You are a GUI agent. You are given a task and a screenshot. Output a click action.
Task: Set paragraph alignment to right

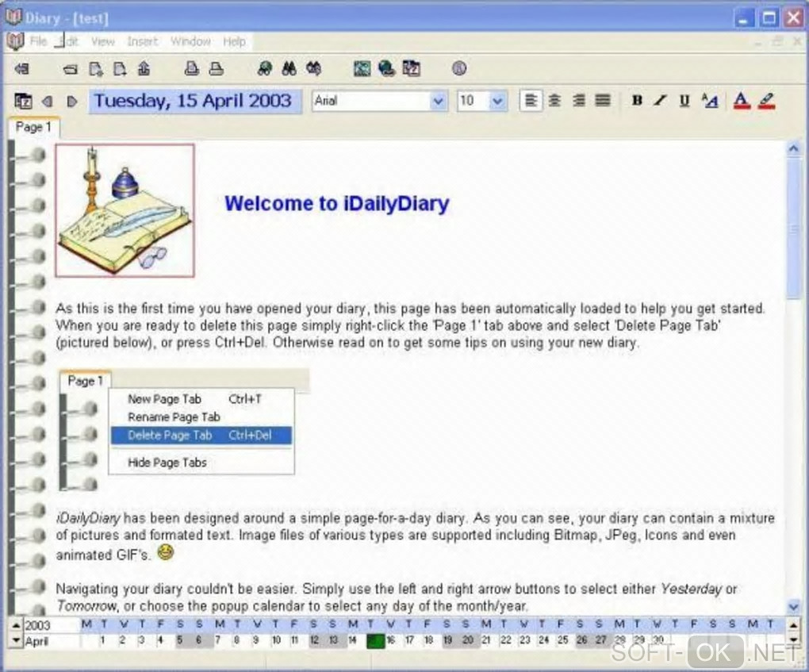coord(579,100)
